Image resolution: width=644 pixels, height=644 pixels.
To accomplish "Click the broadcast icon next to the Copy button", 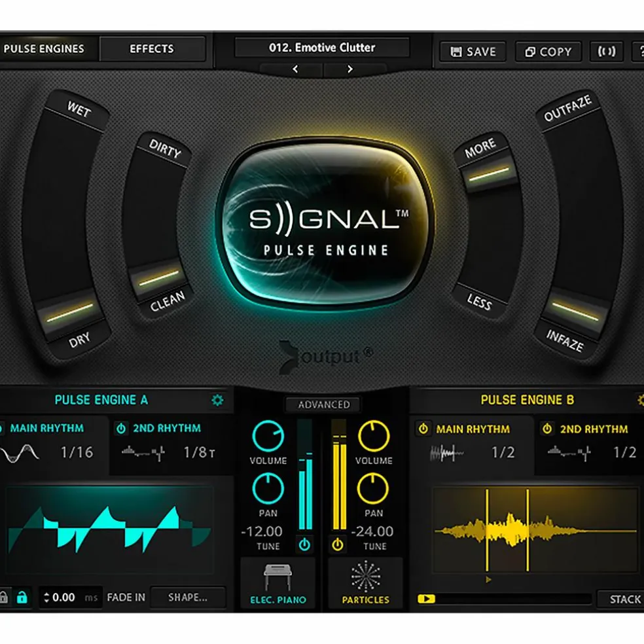I will [607, 51].
